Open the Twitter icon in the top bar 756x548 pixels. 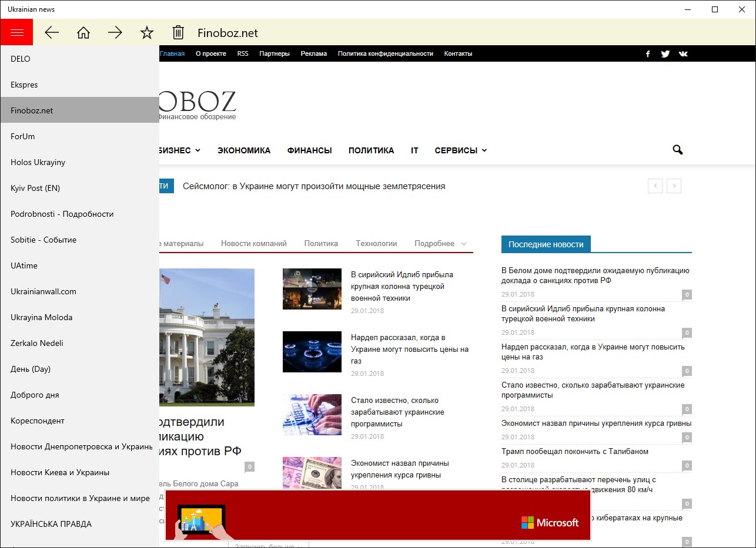click(665, 53)
